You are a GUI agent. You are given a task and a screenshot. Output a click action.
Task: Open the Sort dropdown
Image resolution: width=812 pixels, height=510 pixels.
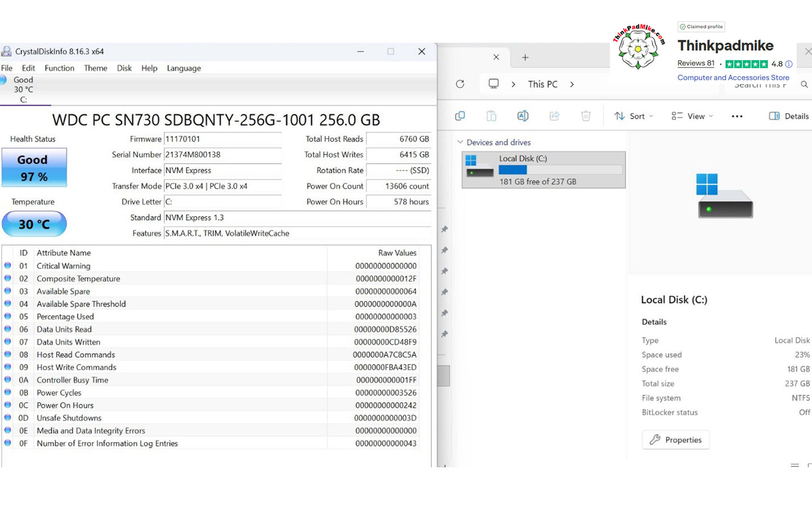click(x=633, y=116)
